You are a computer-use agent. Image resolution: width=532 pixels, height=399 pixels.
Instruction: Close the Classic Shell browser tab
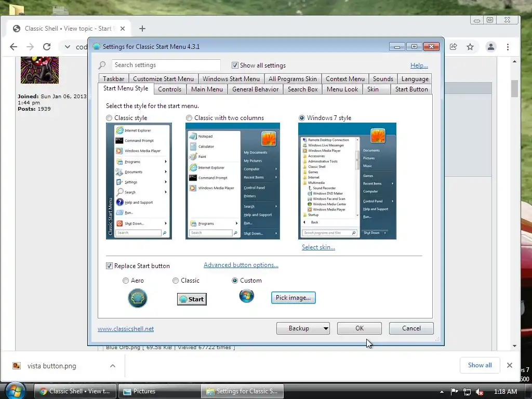pyautogui.click(x=123, y=29)
